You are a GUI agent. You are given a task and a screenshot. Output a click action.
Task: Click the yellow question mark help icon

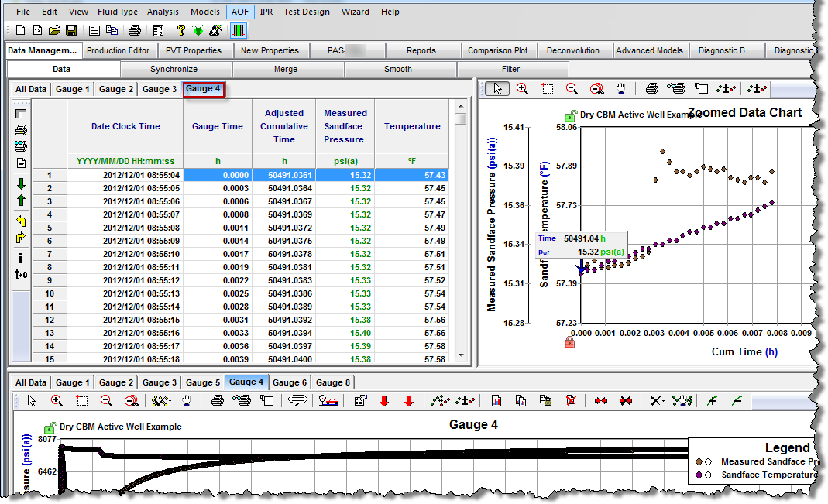click(x=180, y=30)
